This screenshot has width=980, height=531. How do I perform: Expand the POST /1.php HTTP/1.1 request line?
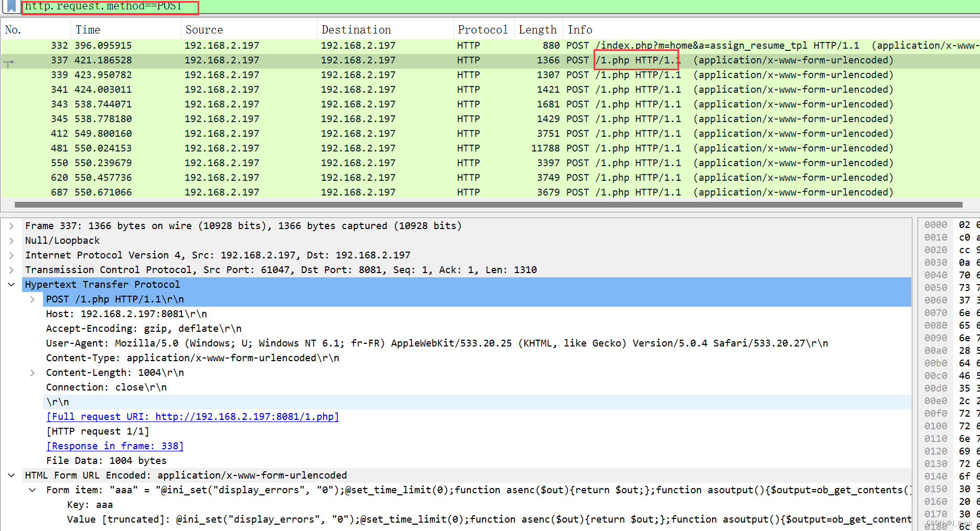(x=33, y=299)
